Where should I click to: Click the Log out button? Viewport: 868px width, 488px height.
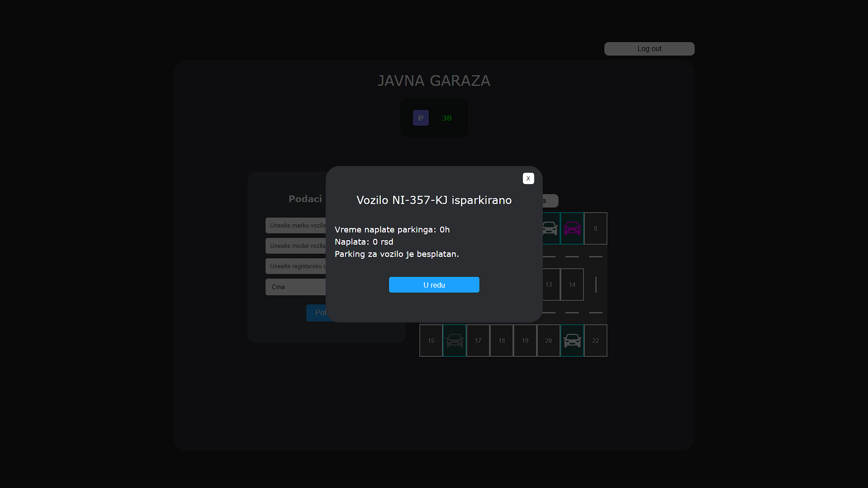point(650,49)
